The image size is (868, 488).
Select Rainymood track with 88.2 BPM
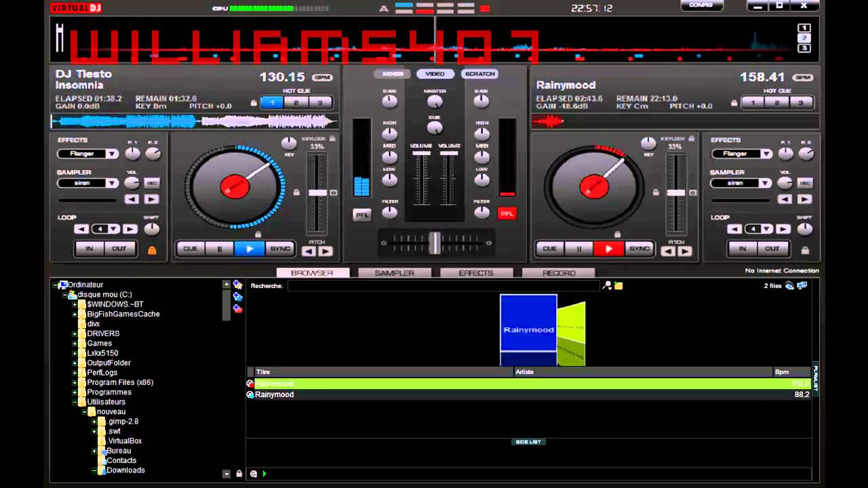click(528, 394)
